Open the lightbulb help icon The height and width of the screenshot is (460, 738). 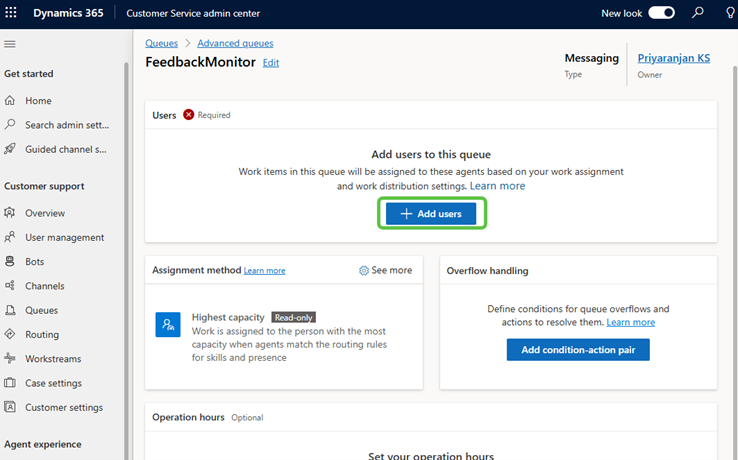tap(728, 13)
